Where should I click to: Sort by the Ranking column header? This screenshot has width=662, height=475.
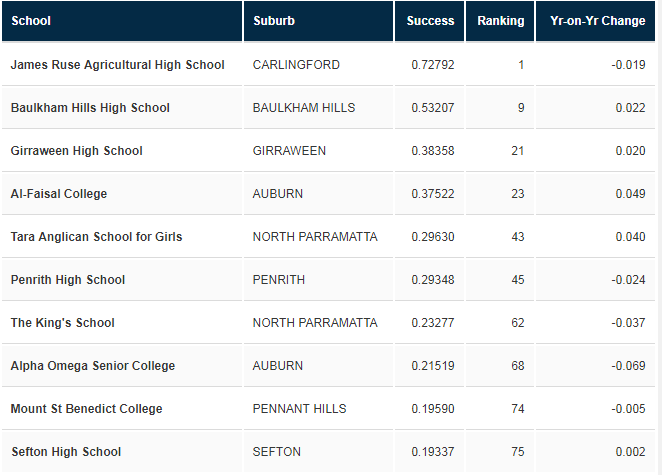[500, 21]
